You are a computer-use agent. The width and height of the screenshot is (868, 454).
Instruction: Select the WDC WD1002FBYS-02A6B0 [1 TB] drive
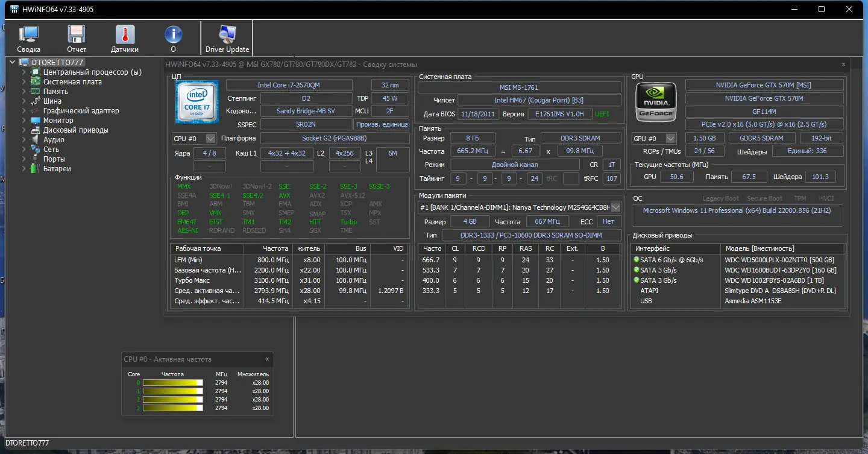coord(738,280)
